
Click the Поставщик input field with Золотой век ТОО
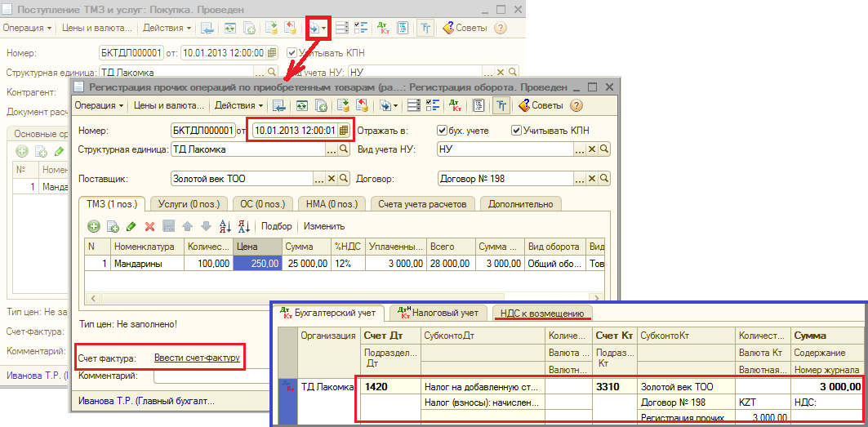[x=248, y=179]
